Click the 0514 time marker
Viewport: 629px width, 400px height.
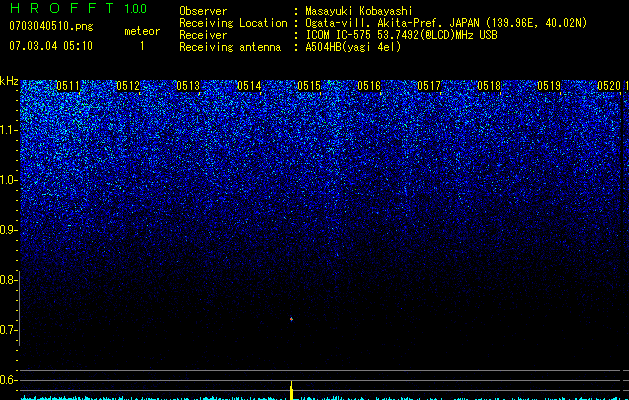[249, 86]
